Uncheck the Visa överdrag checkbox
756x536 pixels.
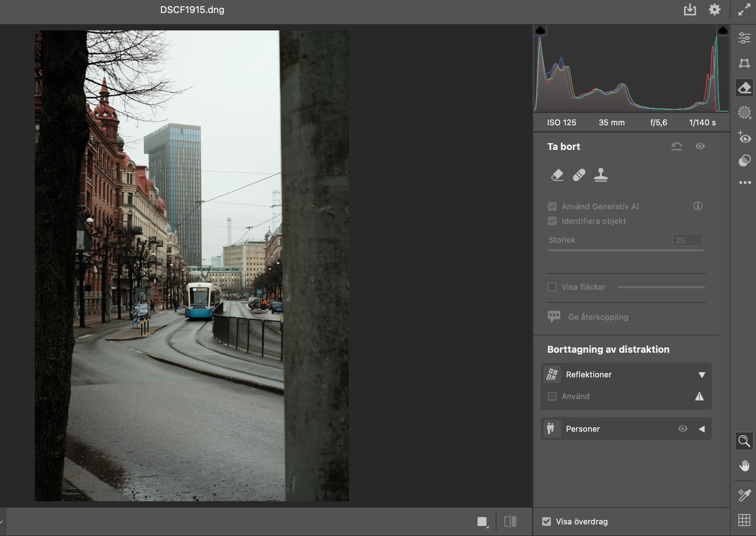click(x=547, y=522)
